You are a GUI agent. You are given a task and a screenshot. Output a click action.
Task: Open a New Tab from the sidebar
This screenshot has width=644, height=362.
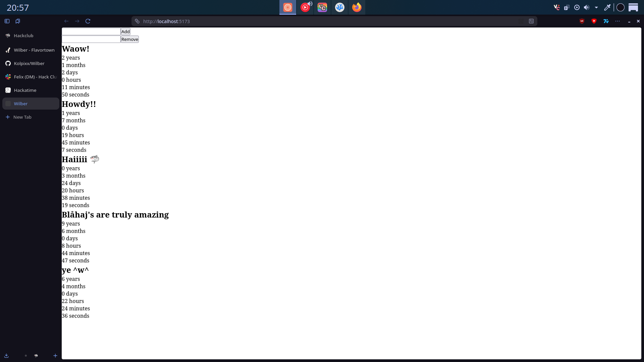[22, 117]
